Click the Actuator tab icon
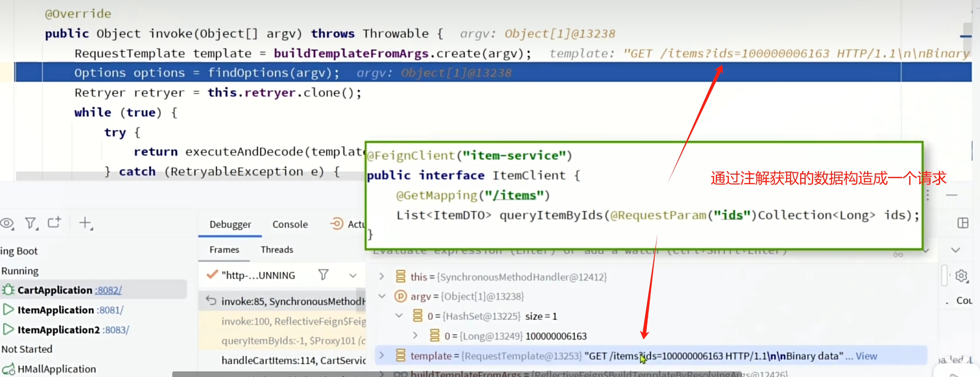980x377 pixels. point(336,224)
